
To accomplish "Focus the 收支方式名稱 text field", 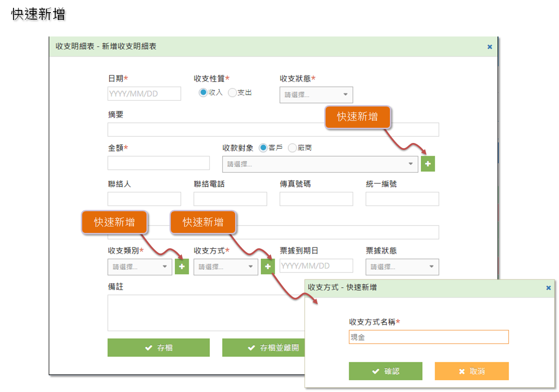I will (428, 337).
